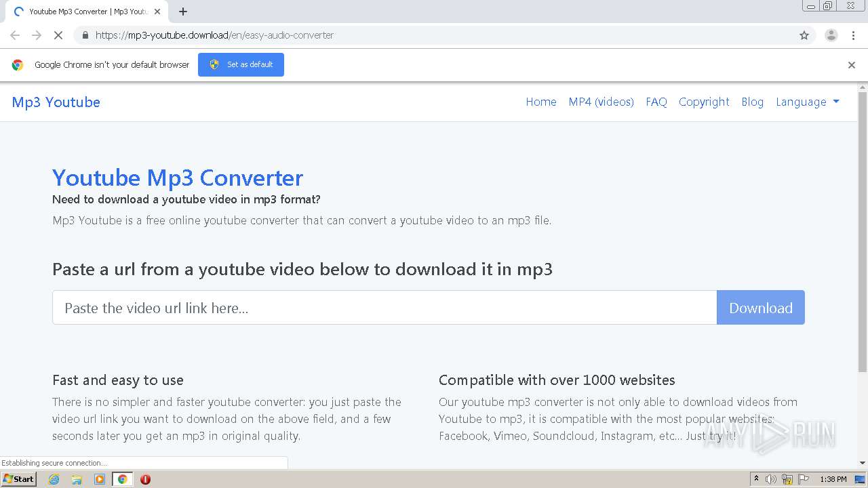Open the Blog nav link
The width and height of the screenshot is (868, 488).
pyautogui.click(x=753, y=102)
